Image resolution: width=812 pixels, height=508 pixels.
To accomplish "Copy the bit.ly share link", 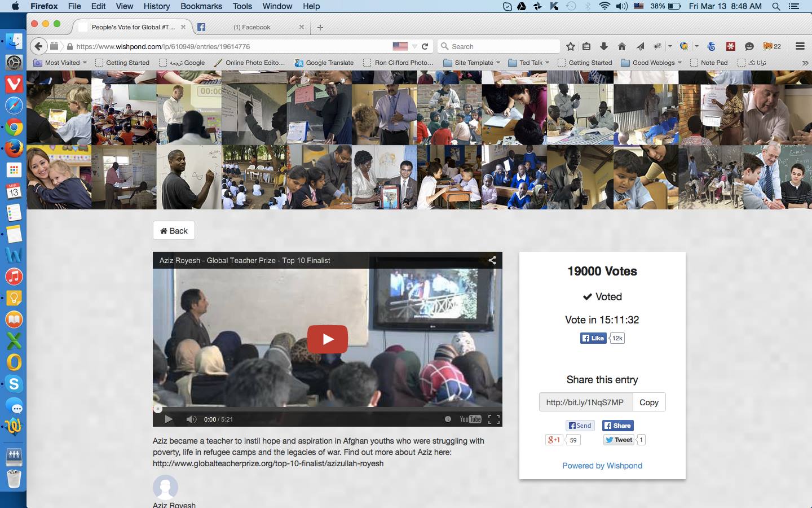I will [648, 402].
